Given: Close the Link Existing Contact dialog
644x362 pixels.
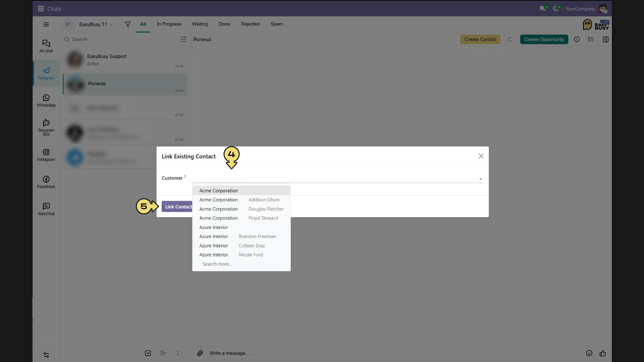Looking at the screenshot, I should [x=481, y=156].
